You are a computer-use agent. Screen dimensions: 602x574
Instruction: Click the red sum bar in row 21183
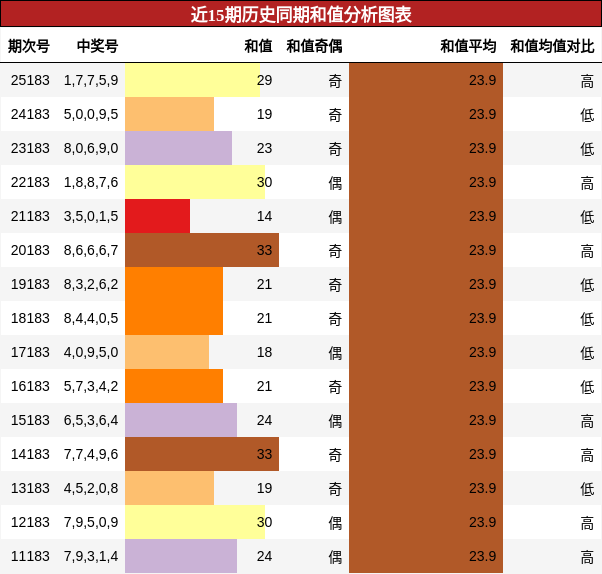point(157,216)
